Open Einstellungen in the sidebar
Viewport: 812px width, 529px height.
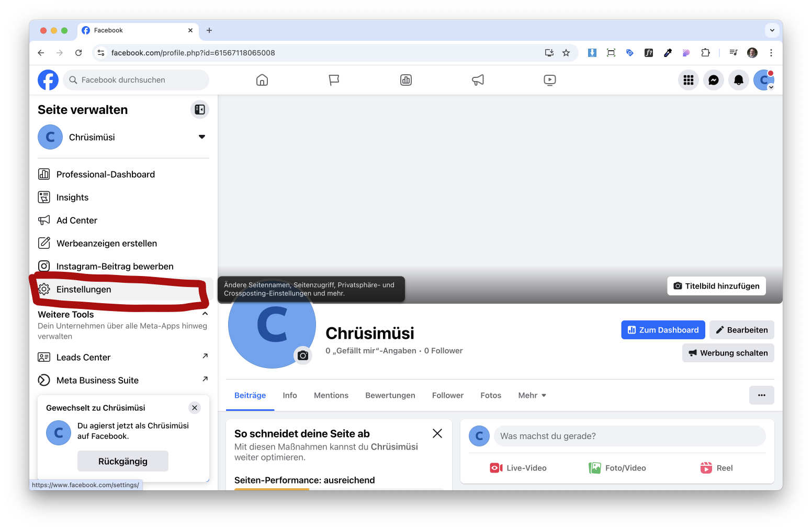pyautogui.click(x=84, y=290)
